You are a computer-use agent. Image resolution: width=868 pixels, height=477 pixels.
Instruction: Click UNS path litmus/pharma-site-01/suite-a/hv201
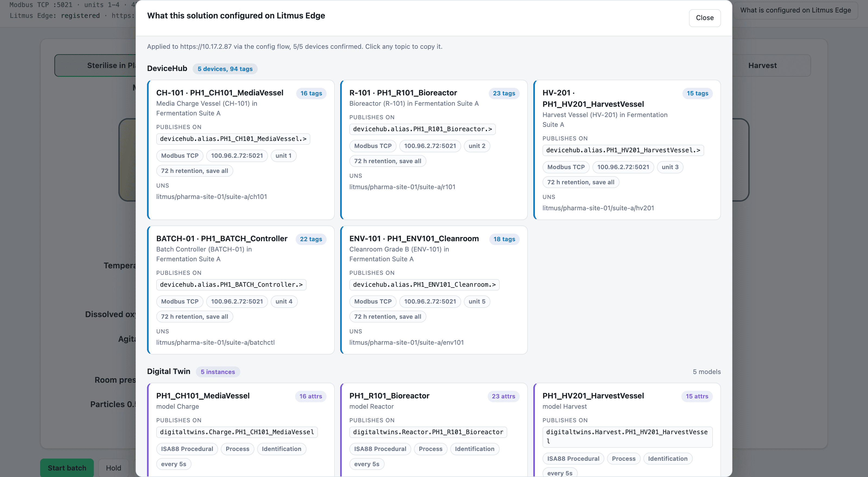[598, 208]
